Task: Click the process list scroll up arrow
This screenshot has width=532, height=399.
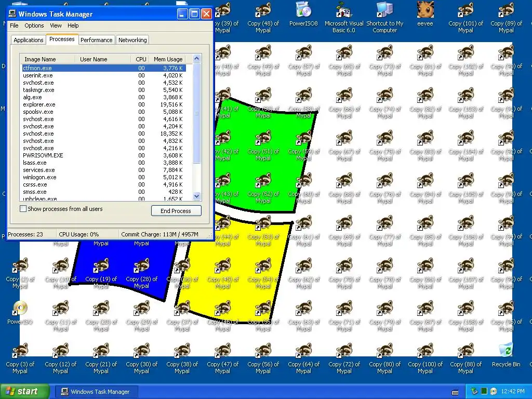Action: 196,58
